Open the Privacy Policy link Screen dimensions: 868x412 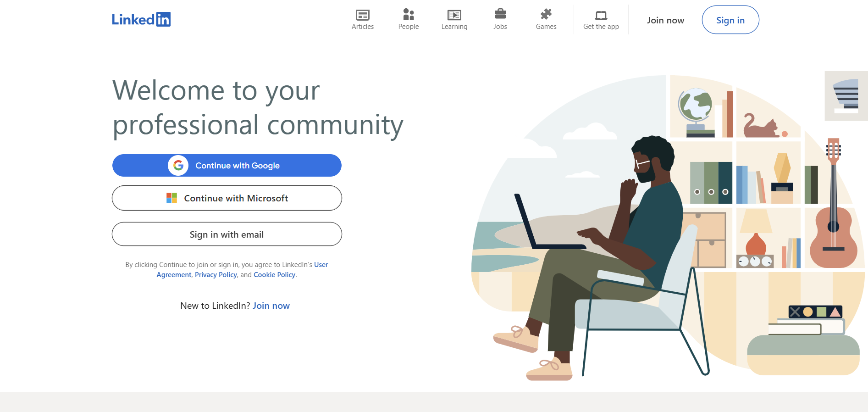coord(216,275)
